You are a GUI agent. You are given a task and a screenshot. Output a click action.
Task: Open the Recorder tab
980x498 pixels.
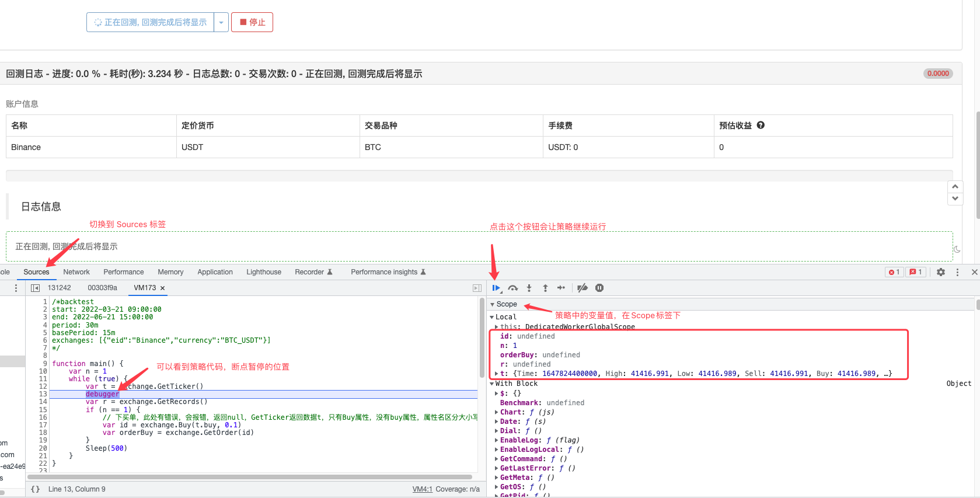[313, 272]
